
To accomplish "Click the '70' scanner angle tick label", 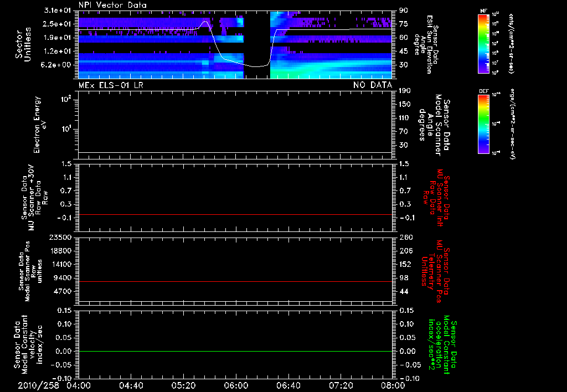I will pyautogui.click(x=404, y=132).
